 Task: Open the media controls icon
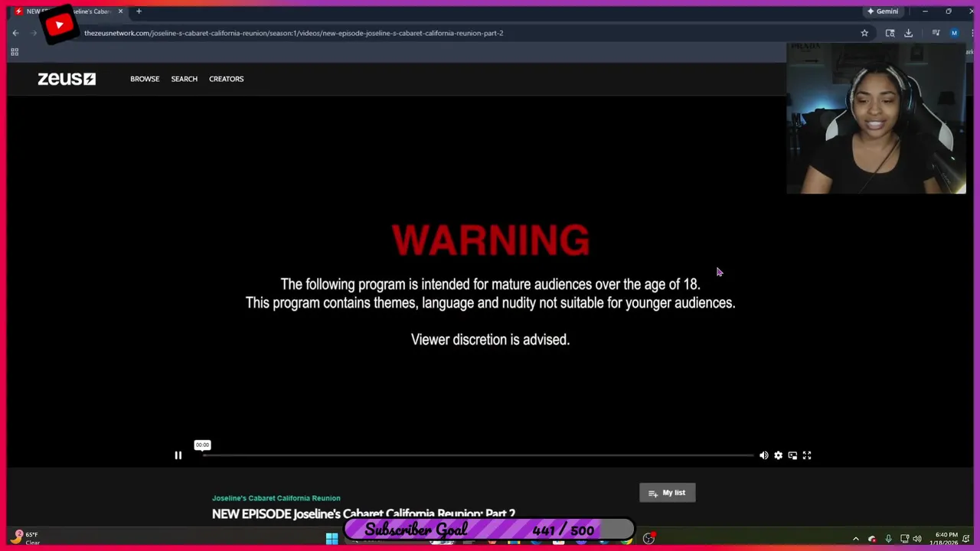(x=936, y=33)
